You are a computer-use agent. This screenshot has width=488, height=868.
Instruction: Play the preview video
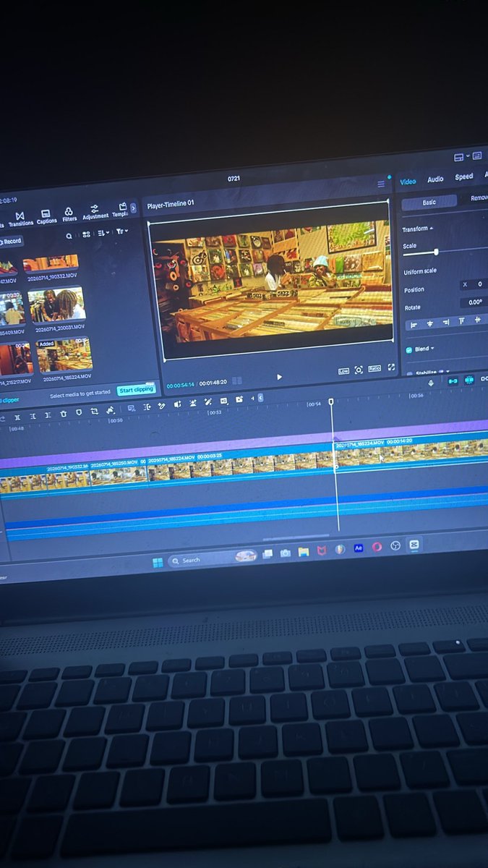279,377
